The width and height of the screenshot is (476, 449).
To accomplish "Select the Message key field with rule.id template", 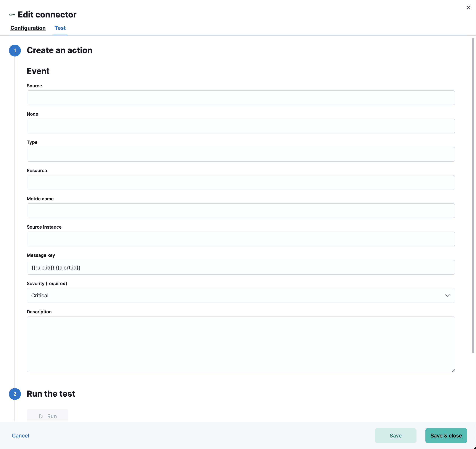I will click(x=239, y=267).
